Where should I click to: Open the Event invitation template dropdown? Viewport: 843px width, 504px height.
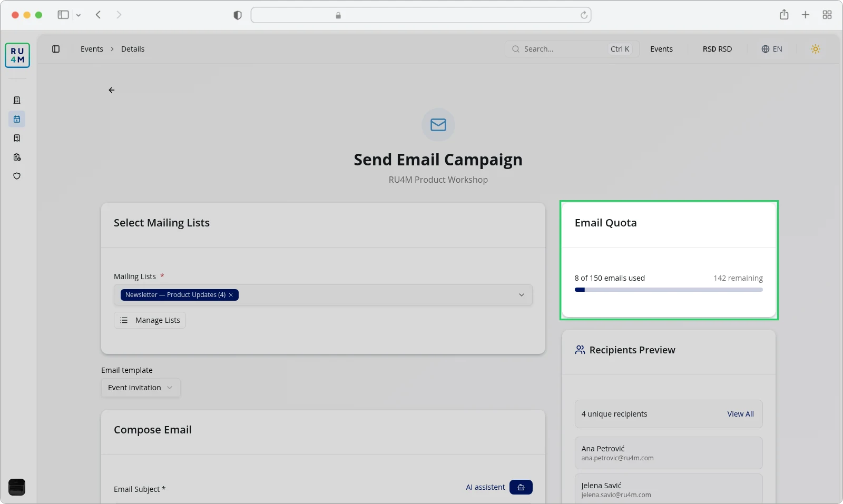coord(141,388)
